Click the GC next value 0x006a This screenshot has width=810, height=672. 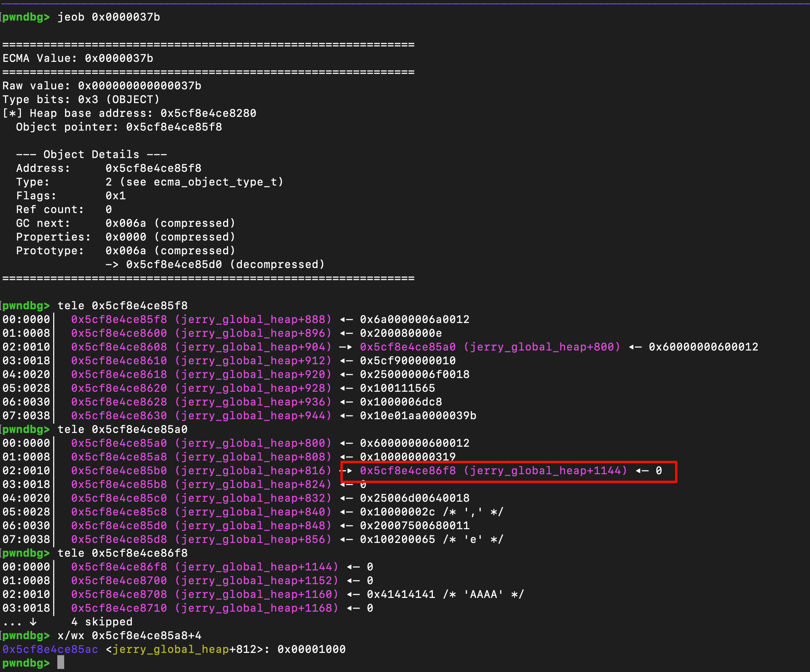pos(126,223)
